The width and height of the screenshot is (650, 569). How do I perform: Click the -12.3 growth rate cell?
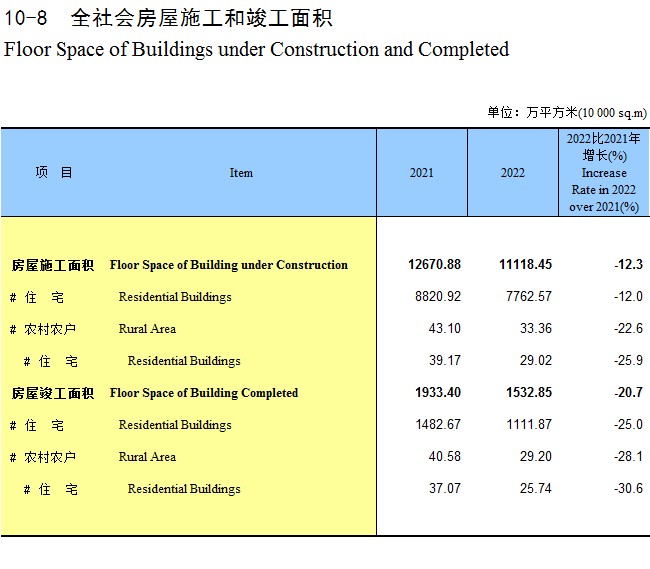point(628,264)
